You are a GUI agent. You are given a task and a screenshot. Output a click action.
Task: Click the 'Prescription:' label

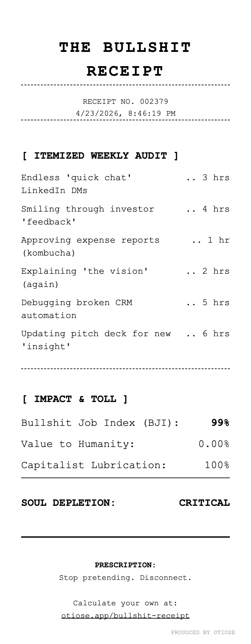[125, 565]
